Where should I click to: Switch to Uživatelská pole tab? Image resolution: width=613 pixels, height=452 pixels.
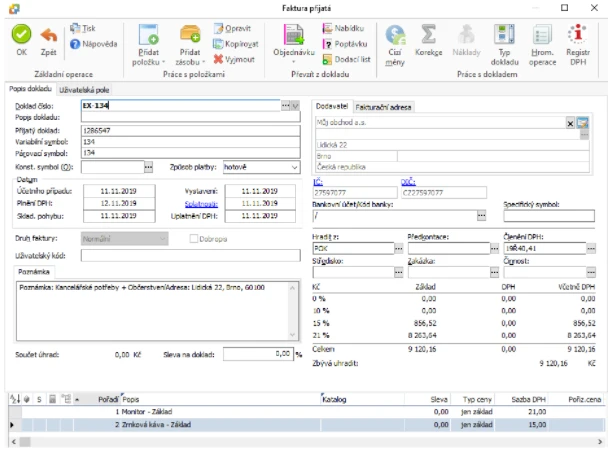coord(84,90)
